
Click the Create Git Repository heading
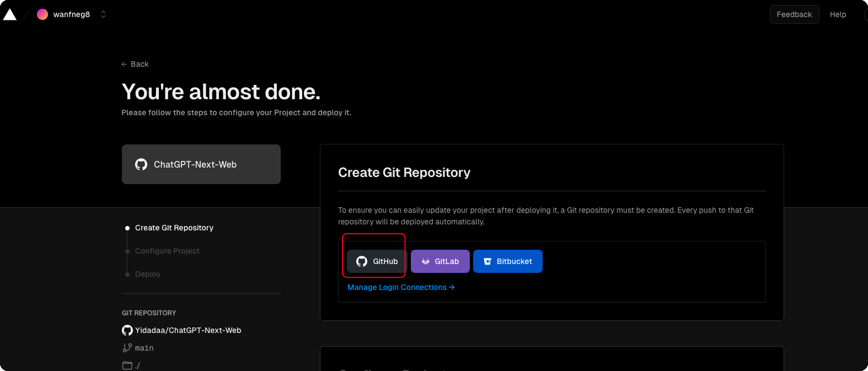(404, 173)
